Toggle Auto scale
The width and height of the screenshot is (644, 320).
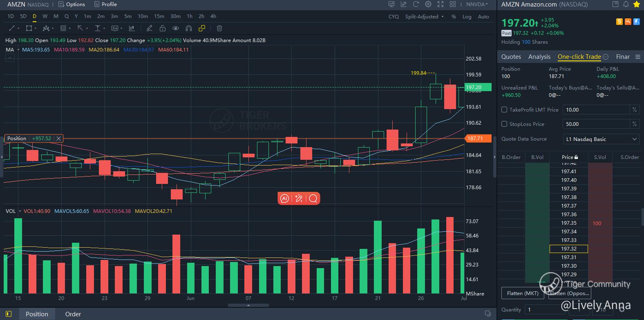pyautogui.click(x=483, y=17)
